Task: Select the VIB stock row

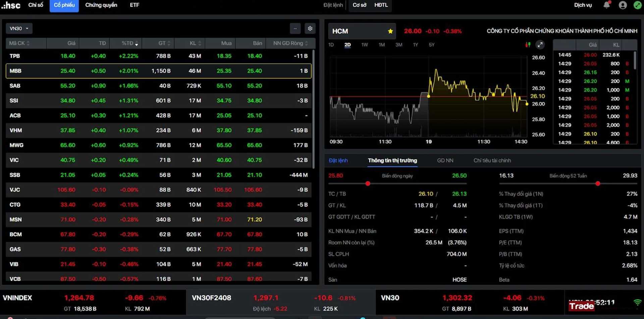Action: (x=159, y=264)
